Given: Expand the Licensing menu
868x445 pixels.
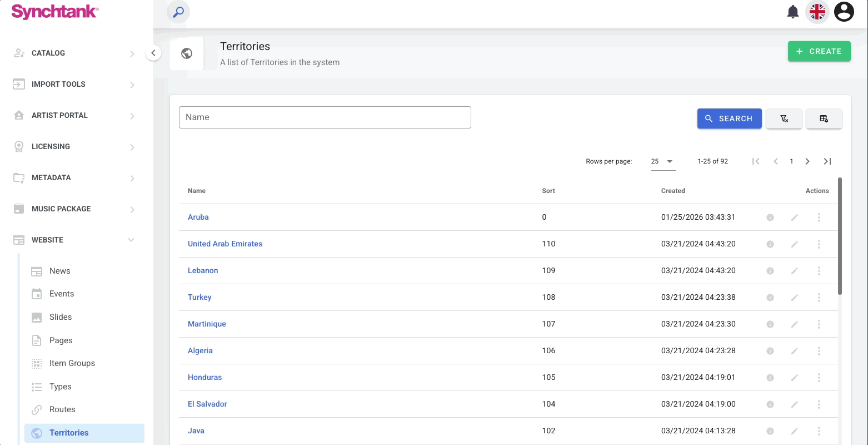Looking at the screenshot, I should pos(74,147).
